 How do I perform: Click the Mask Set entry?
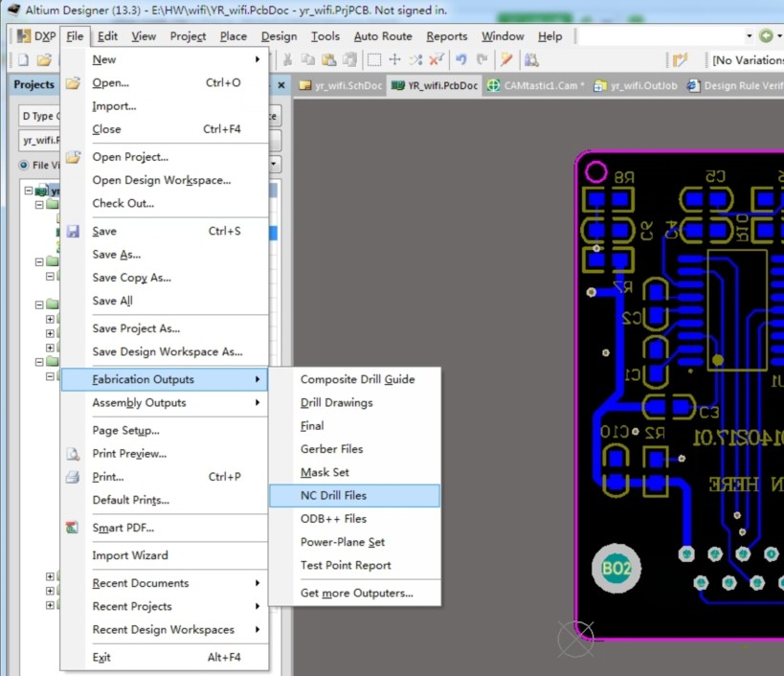(x=354, y=472)
